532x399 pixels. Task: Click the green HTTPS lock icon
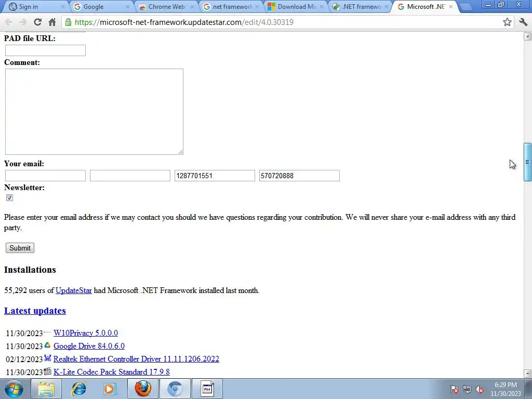68,22
